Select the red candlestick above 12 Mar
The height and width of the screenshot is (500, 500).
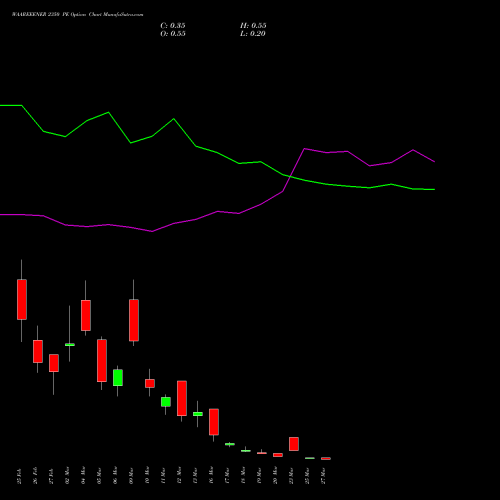(x=182, y=398)
